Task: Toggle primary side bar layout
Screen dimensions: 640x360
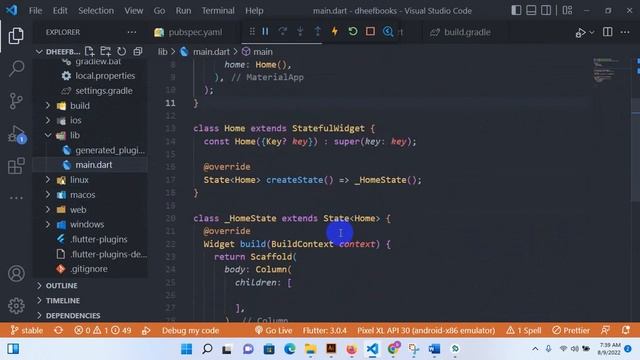Action: pyautogui.click(x=516, y=10)
